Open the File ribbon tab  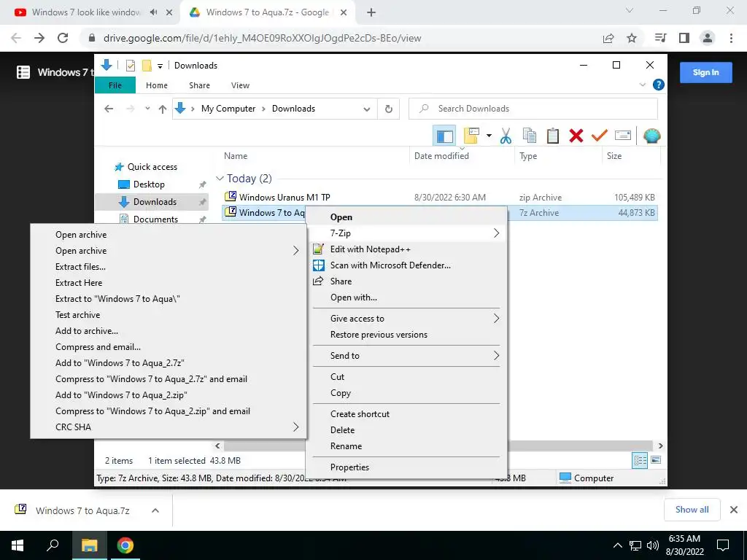(x=115, y=85)
